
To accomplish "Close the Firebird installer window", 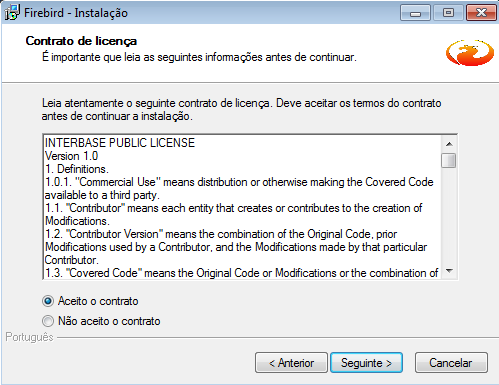I will pos(481,13).
